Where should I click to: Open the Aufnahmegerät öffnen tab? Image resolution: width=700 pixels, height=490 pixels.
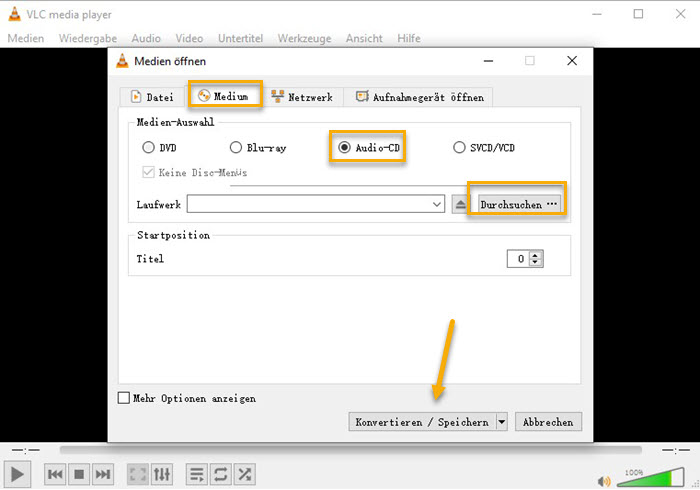pos(419,97)
